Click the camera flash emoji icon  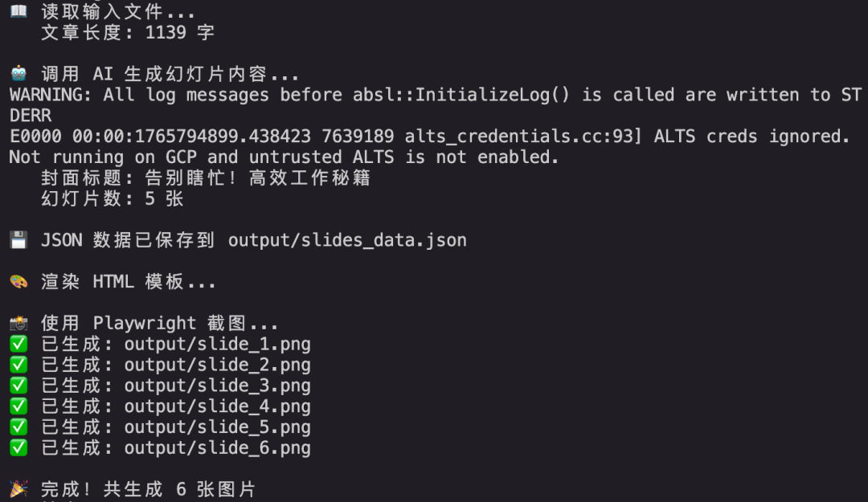[x=18, y=323]
